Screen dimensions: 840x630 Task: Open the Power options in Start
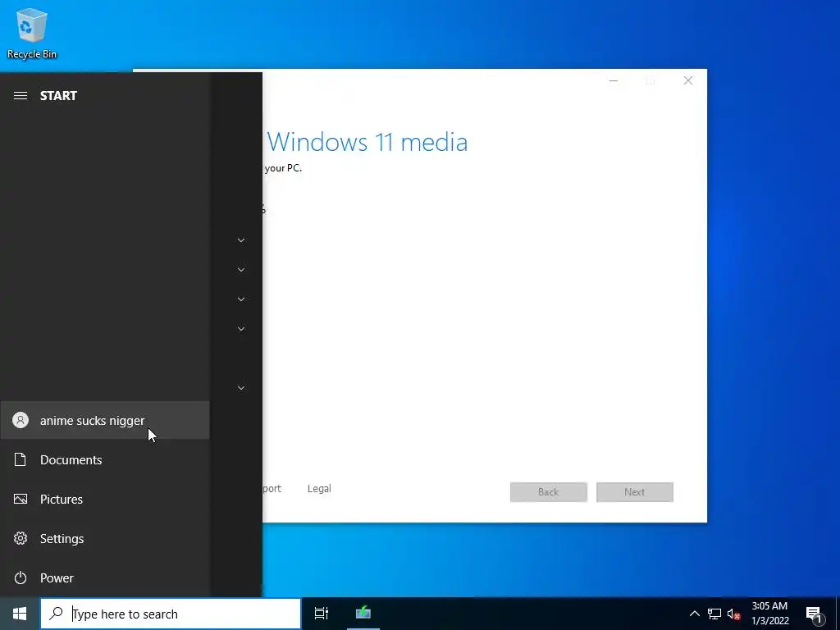coord(104,578)
